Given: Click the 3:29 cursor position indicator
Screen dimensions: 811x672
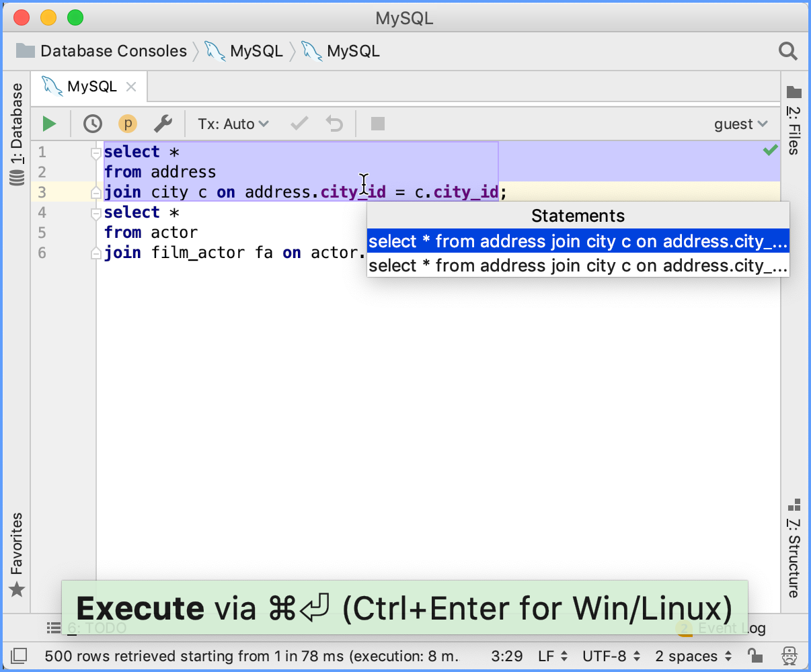Looking at the screenshot, I should point(507,656).
